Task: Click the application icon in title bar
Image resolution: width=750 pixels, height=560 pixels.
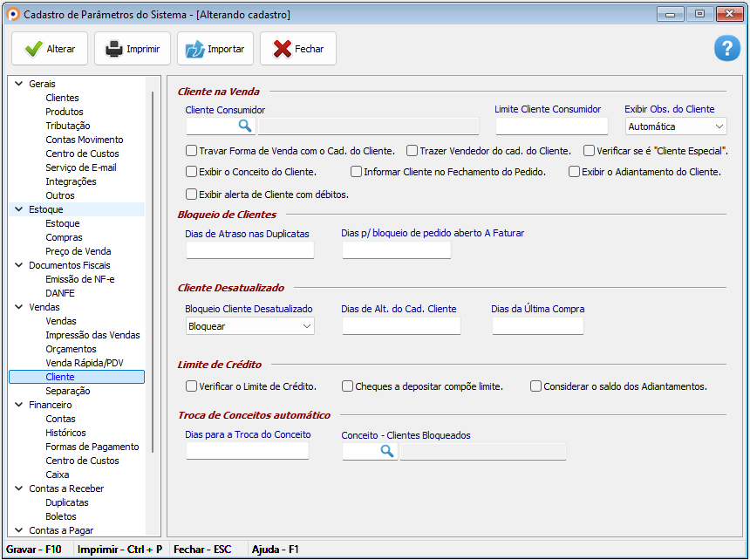Action: click(12, 15)
